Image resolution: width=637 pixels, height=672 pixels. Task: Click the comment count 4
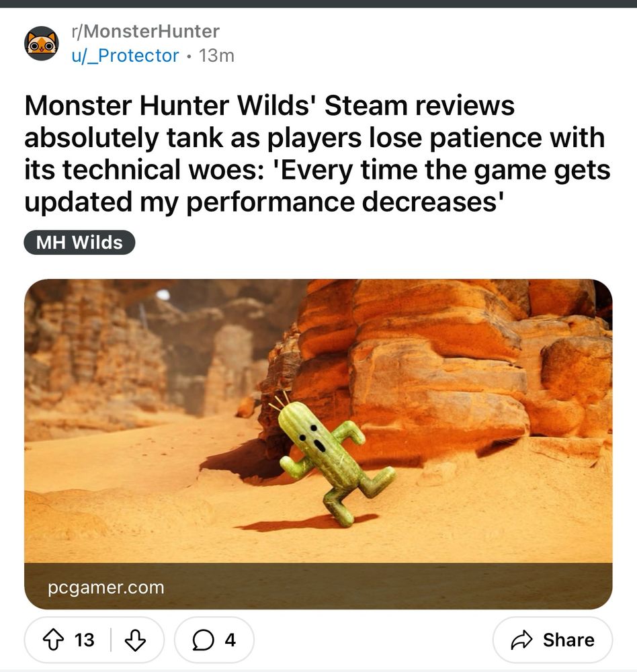230,640
